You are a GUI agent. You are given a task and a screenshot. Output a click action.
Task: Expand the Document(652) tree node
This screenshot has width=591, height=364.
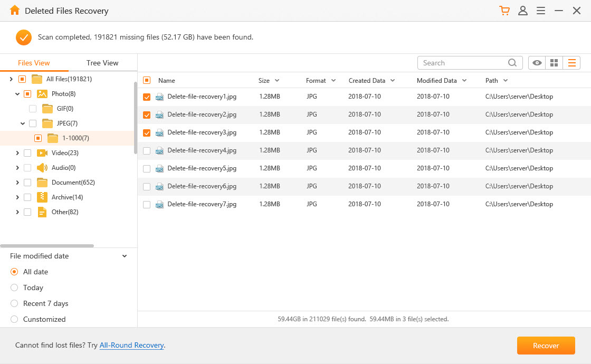[17, 183]
